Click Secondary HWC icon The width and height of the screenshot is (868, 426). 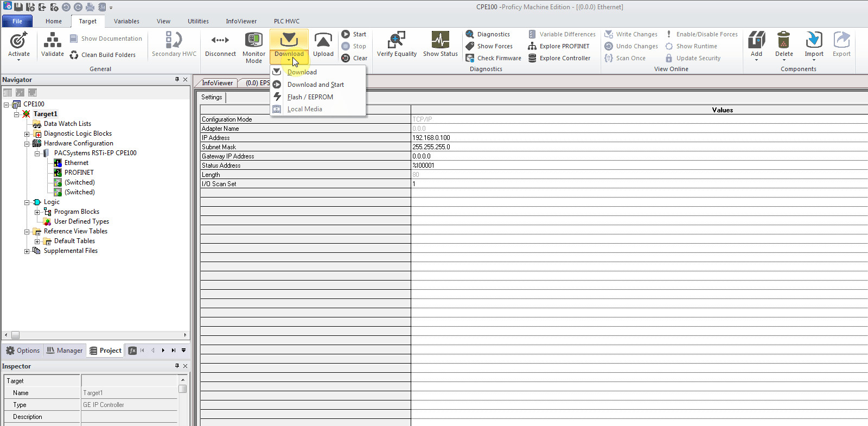(174, 44)
